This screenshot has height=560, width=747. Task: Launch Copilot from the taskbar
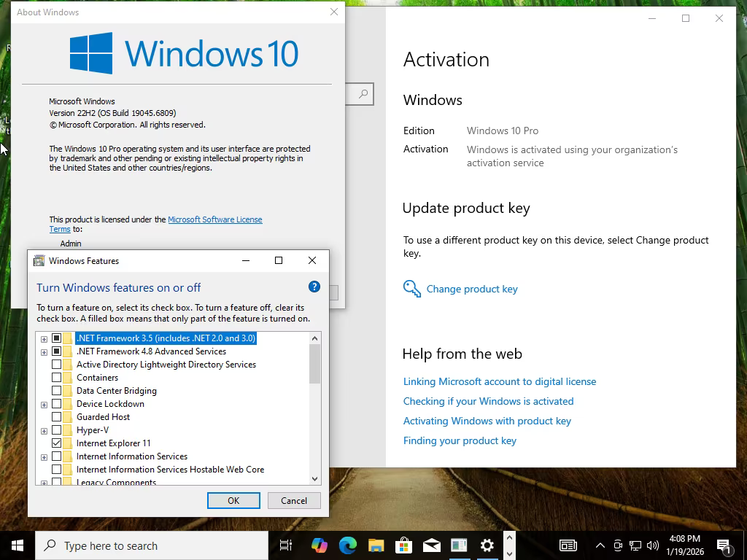[x=320, y=545]
